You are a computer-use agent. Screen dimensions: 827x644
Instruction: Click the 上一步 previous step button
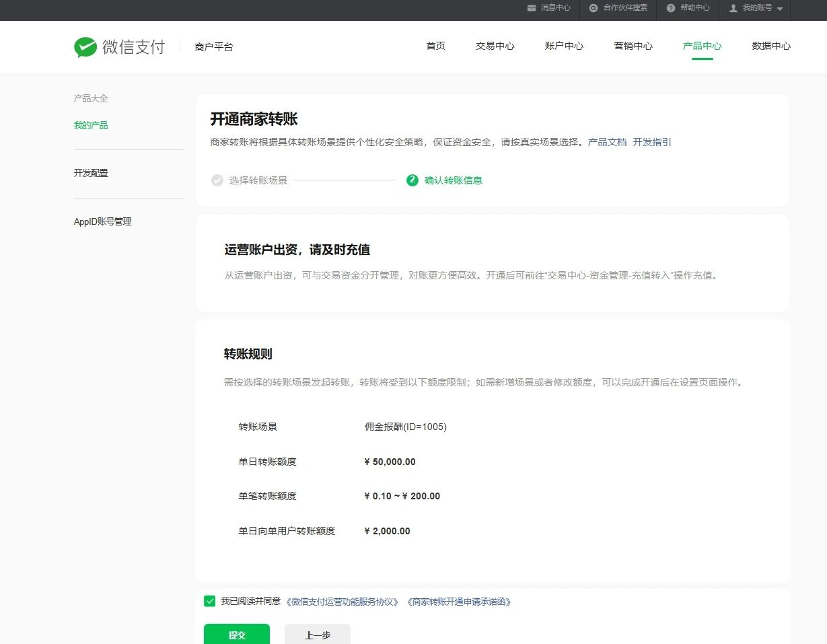[x=318, y=635]
